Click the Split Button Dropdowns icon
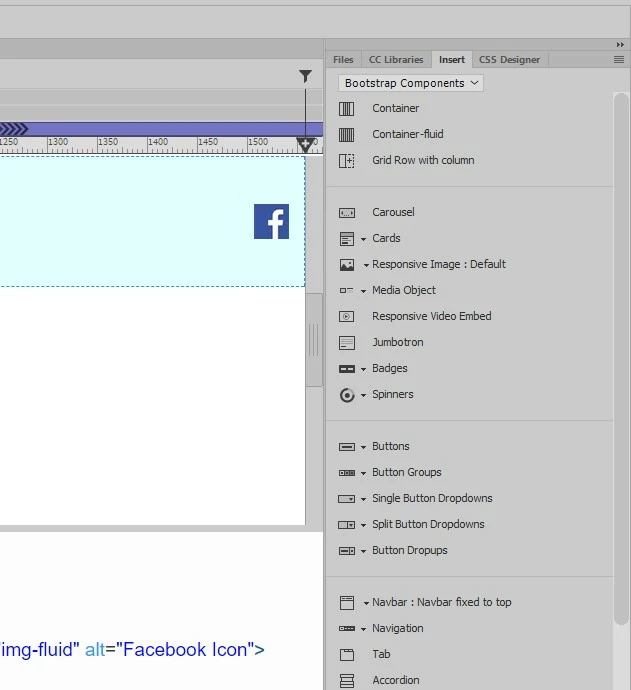 coord(346,525)
